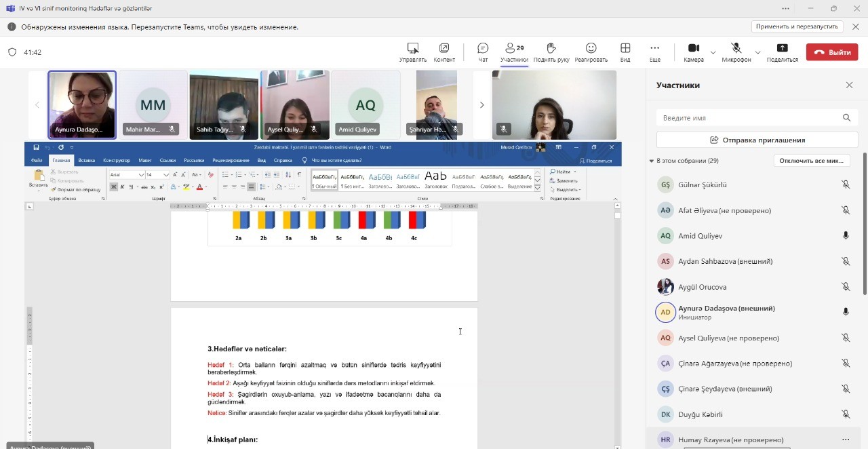Open the View grid icon

pyautogui.click(x=625, y=48)
